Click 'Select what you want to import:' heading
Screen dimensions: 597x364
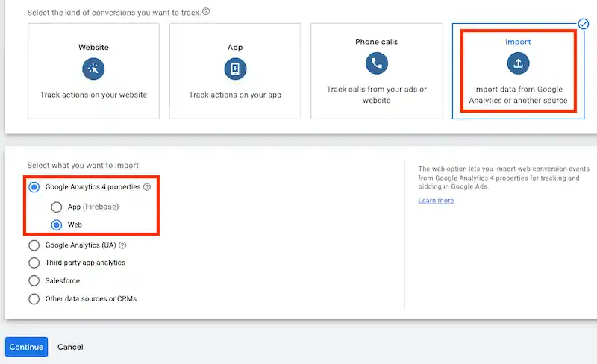click(x=84, y=166)
